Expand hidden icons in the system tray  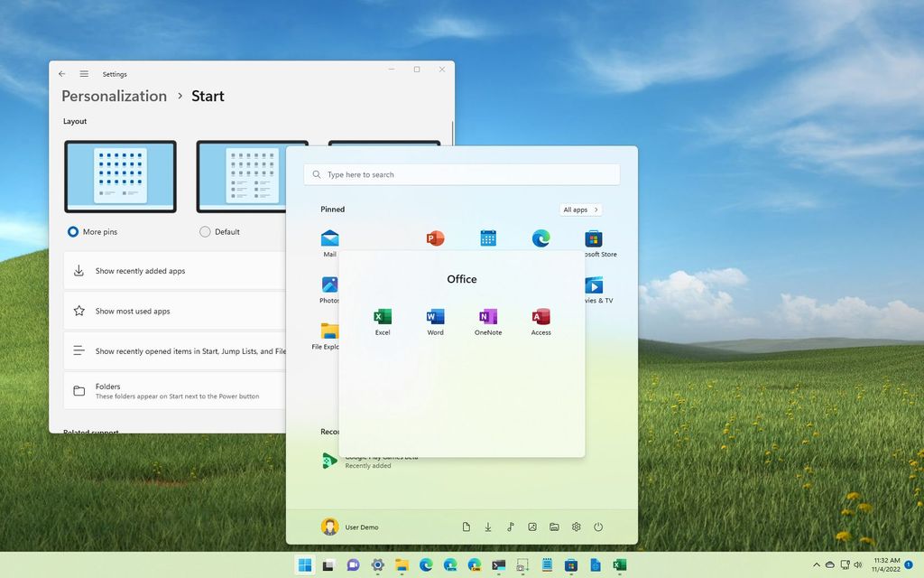pyautogui.click(x=816, y=566)
